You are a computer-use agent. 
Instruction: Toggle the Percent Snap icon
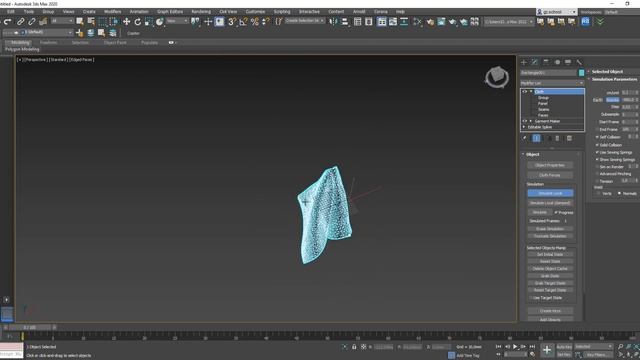click(x=255, y=22)
